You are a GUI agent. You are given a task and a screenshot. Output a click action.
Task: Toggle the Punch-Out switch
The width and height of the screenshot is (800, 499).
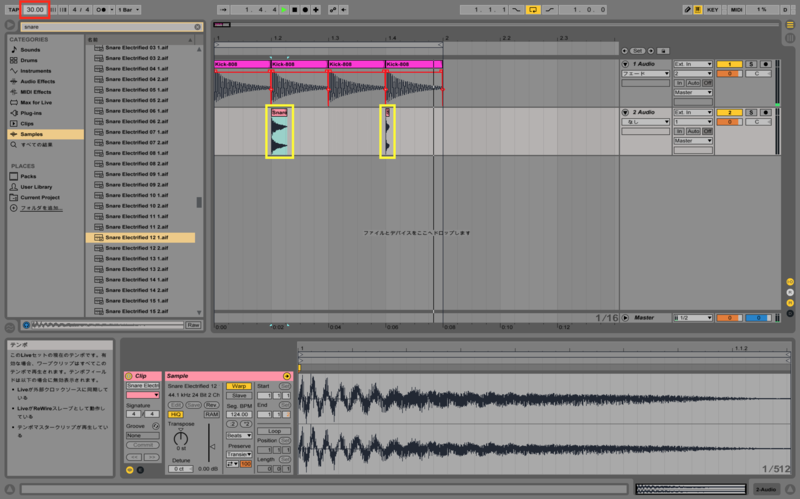[549, 10]
